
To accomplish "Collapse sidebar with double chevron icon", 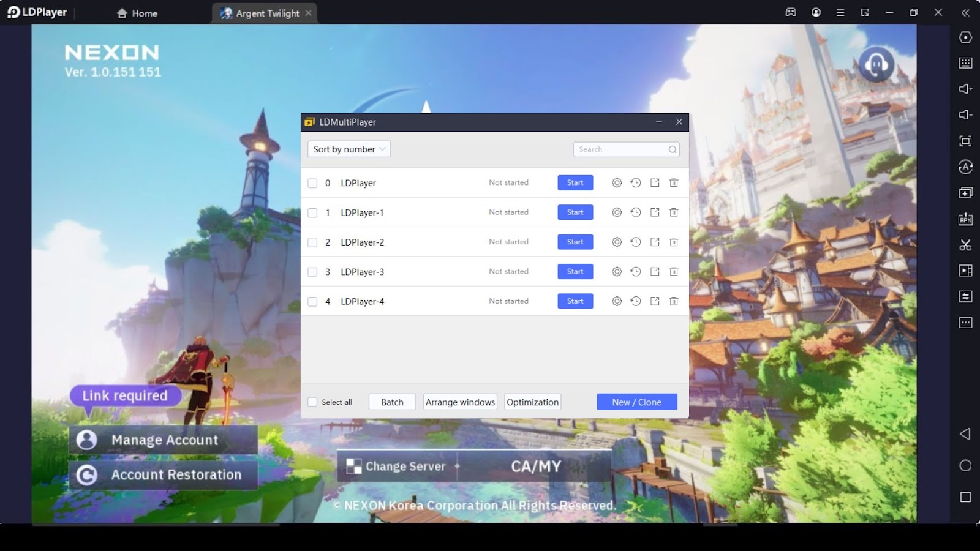I will pyautogui.click(x=965, y=12).
